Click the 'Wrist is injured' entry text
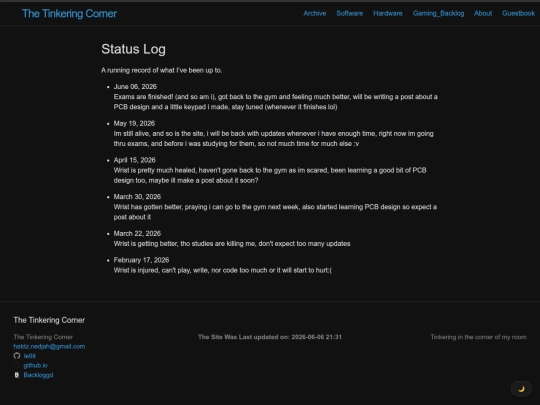 click(223, 270)
